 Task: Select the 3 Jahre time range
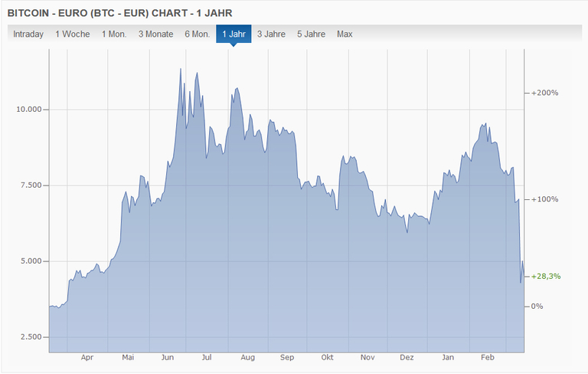click(x=271, y=34)
